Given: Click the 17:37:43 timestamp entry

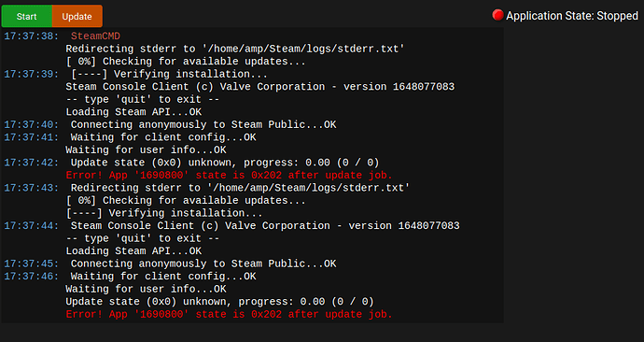Looking at the screenshot, I should coord(31,188).
